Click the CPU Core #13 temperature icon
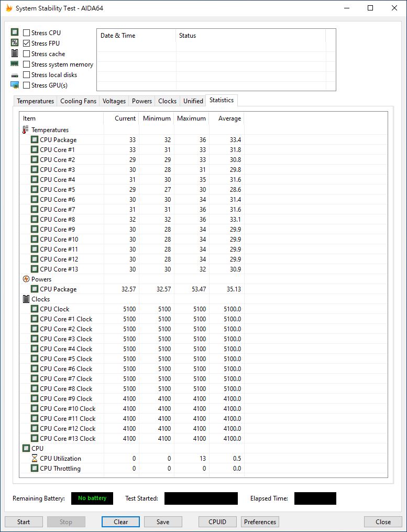This screenshot has height=532, width=407. click(x=34, y=269)
